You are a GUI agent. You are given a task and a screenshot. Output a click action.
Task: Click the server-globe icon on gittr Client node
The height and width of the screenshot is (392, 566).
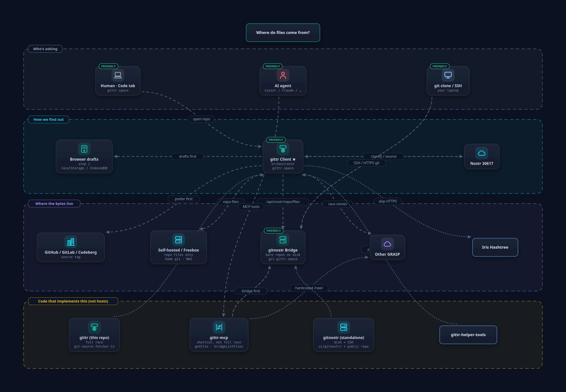point(283,149)
